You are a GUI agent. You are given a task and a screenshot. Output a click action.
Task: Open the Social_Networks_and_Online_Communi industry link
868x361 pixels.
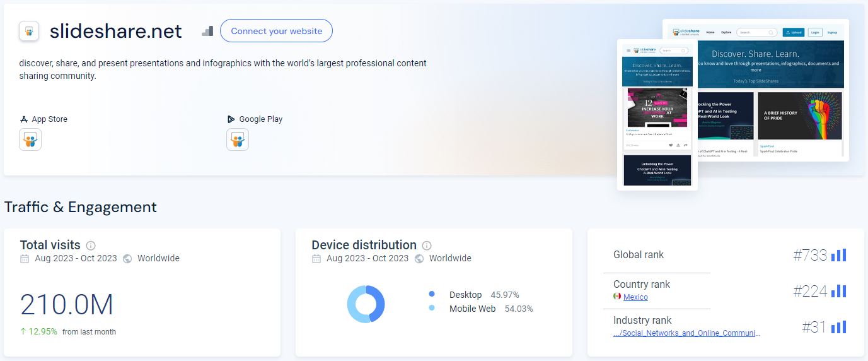coord(687,333)
